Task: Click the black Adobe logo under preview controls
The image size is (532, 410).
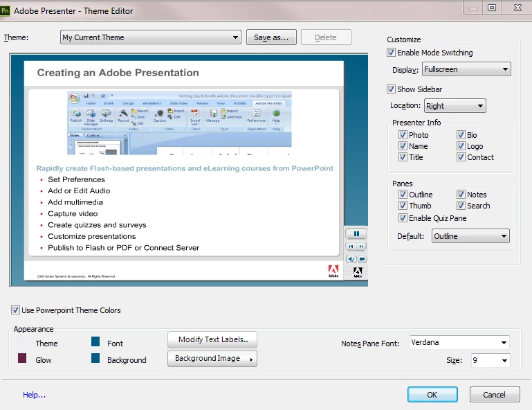Action: point(358,272)
